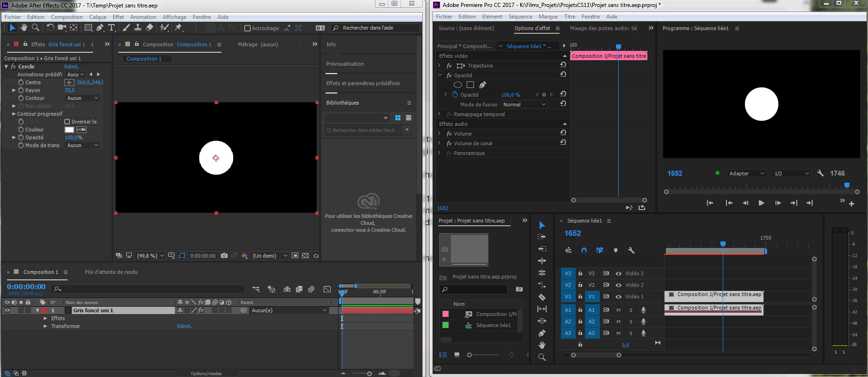Click the white Couleur swatch

[x=69, y=130]
